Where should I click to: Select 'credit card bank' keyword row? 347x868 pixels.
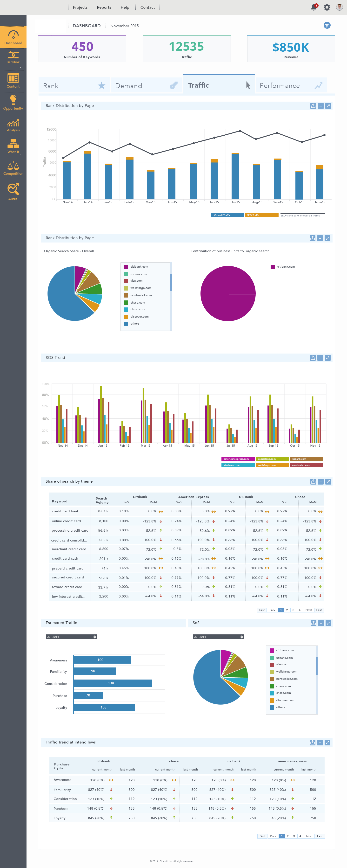pos(187,511)
